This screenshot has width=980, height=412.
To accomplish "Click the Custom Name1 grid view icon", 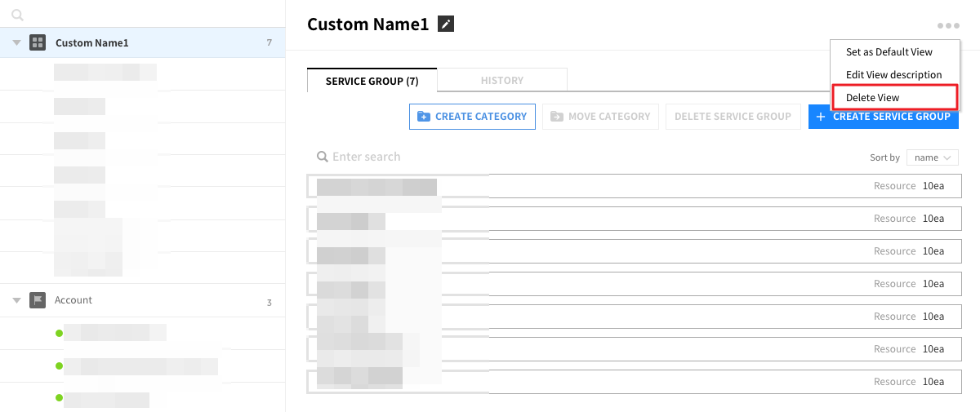I will click(x=38, y=42).
